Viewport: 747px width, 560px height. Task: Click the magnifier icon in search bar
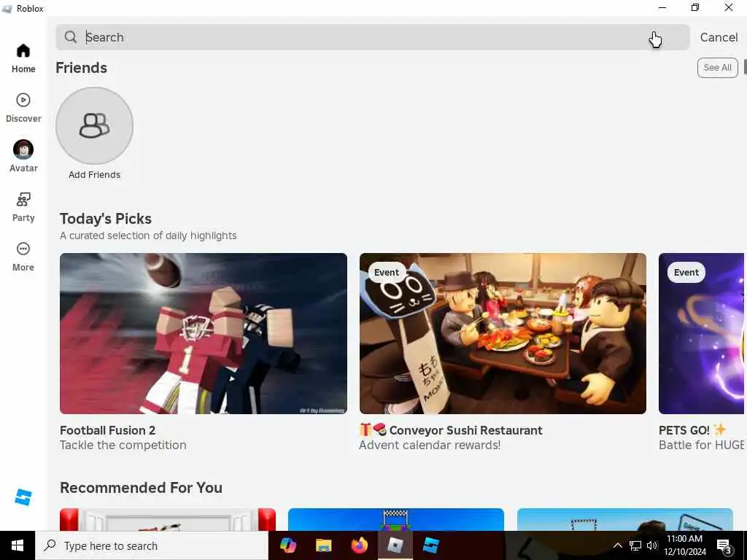(x=71, y=37)
